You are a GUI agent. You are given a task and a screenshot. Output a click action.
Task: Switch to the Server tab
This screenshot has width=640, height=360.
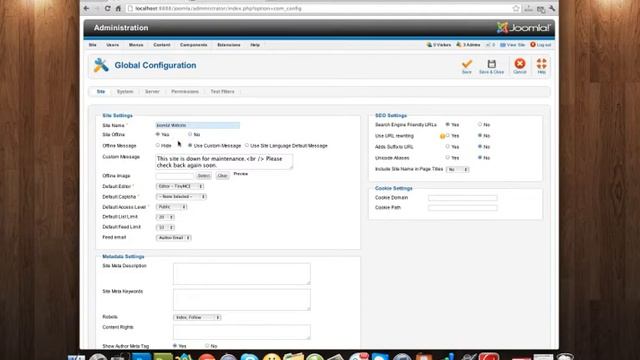152,92
